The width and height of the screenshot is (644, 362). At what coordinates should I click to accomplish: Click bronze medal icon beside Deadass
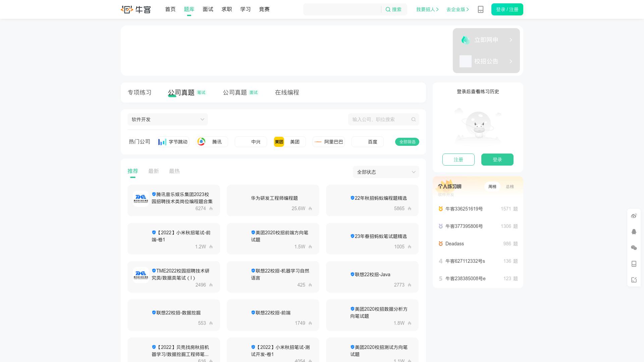click(441, 244)
